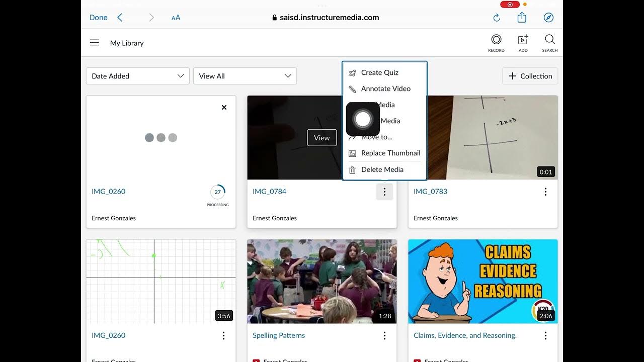Open the processing IMG_0260 title link
644x362 pixels.
point(108,191)
